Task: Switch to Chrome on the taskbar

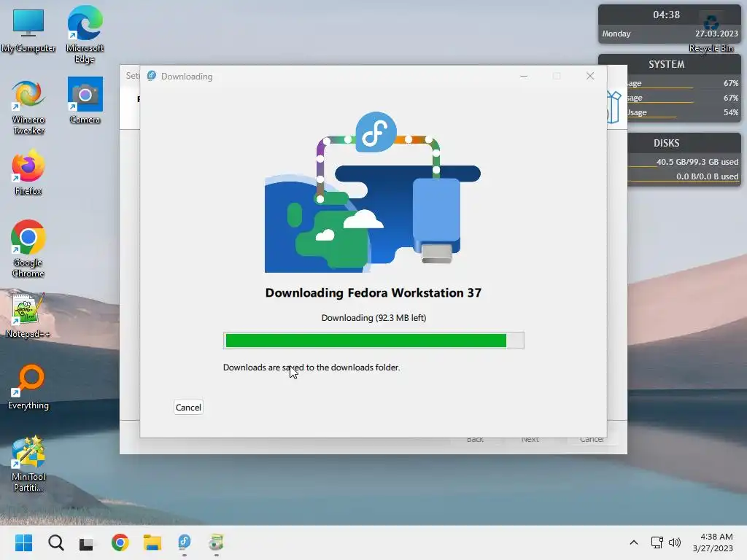Action: click(x=120, y=542)
